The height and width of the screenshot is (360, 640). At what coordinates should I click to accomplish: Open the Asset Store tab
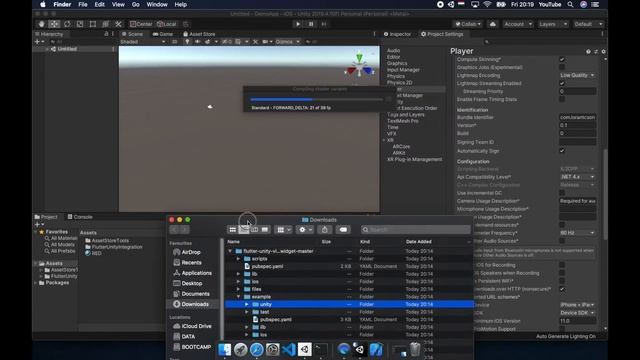199,34
